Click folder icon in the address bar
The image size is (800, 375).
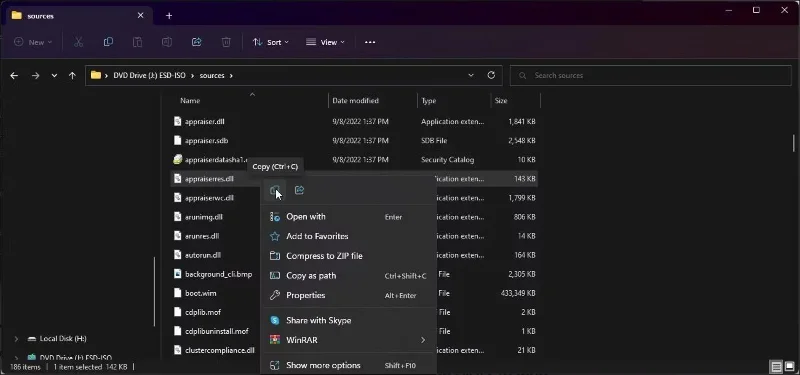[96, 76]
